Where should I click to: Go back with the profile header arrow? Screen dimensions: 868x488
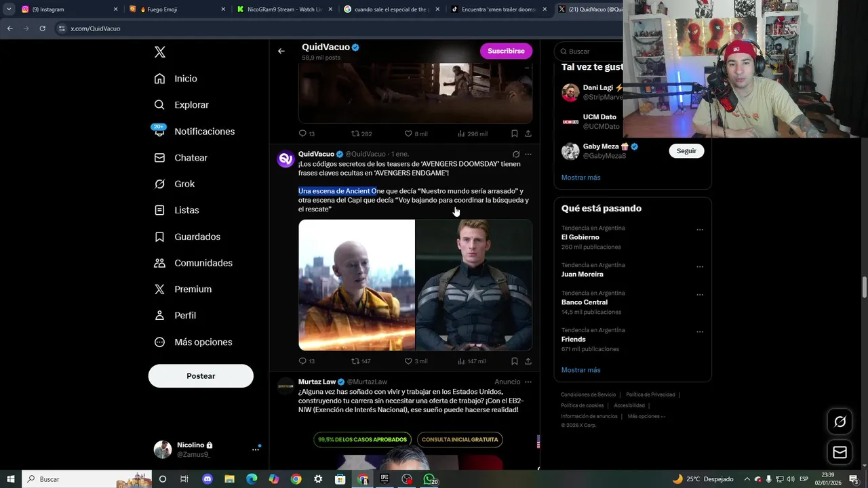click(281, 51)
